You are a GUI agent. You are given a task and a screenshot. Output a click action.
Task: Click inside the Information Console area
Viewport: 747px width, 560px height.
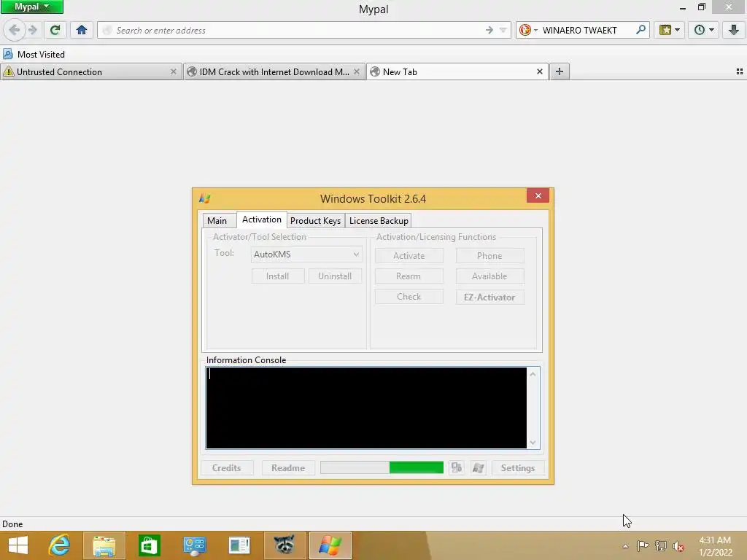point(366,408)
